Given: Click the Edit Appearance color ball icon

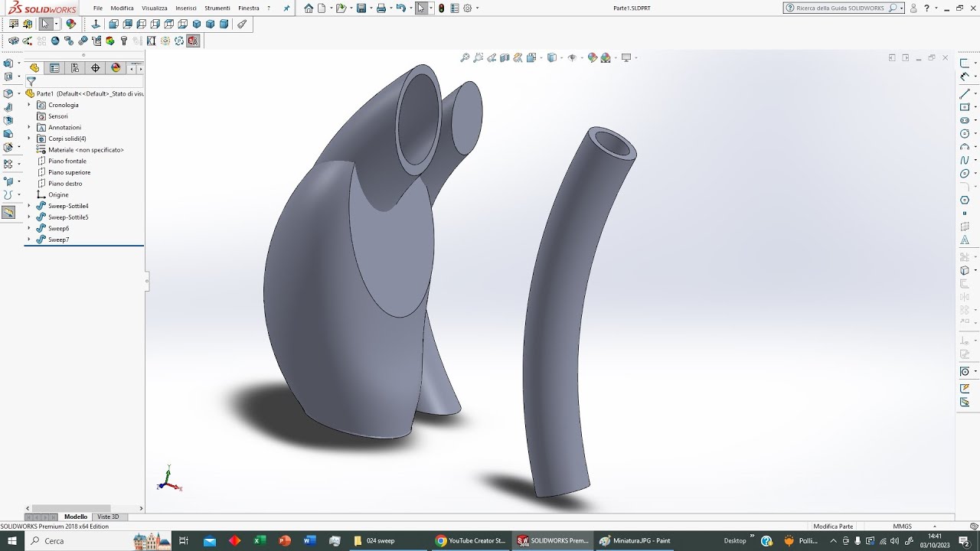Looking at the screenshot, I should (x=592, y=57).
